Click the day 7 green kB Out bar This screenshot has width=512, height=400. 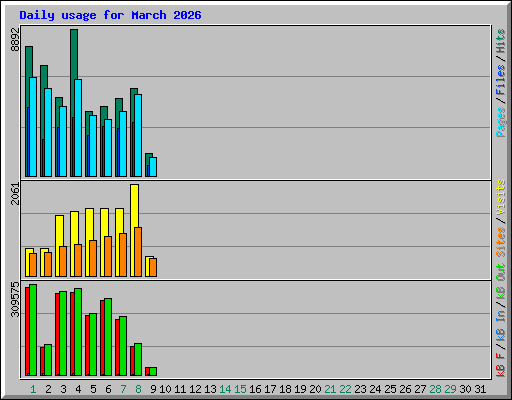123,346
